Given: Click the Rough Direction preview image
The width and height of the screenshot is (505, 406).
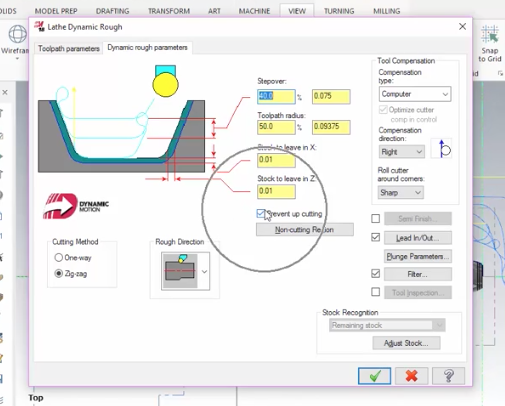Looking at the screenshot, I should pos(180,271).
